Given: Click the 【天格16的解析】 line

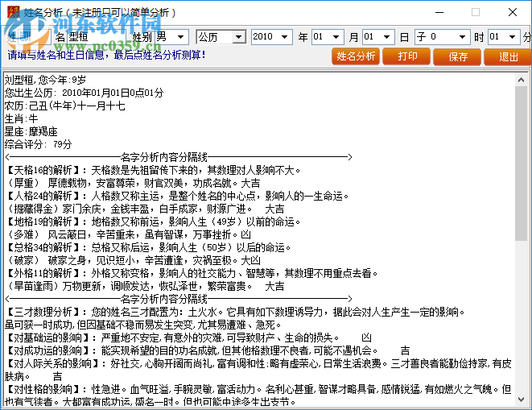Looking at the screenshot, I should point(153,170).
